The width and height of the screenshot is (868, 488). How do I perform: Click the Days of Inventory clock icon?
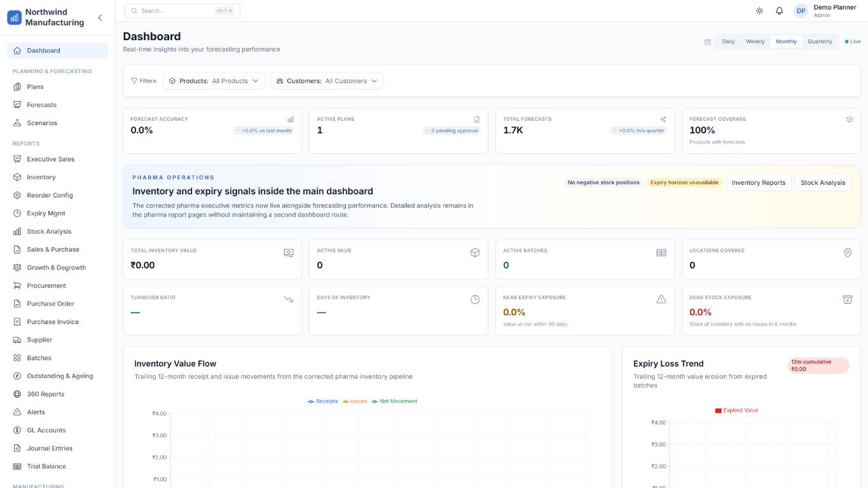click(475, 299)
